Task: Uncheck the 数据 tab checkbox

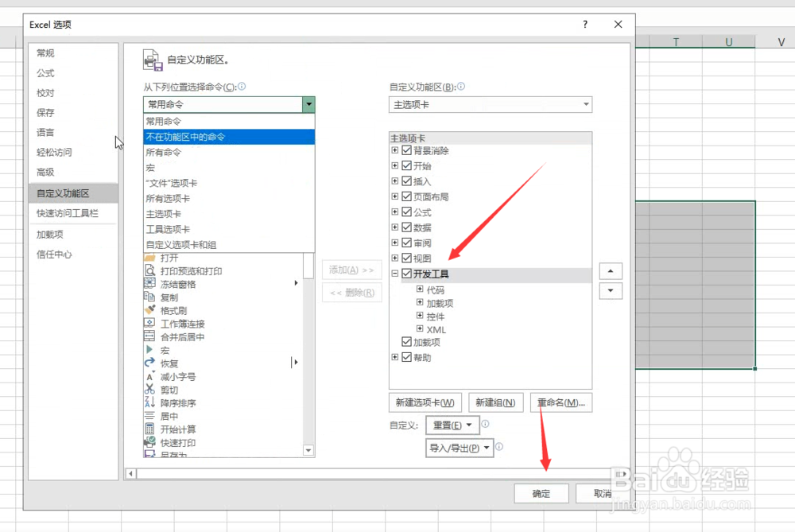Action: [406, 227]
